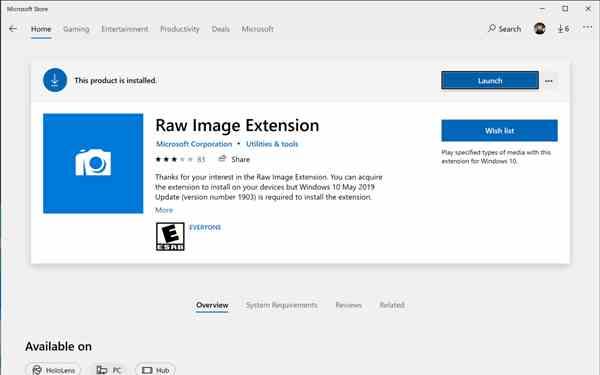Go to the Microsoft tab

pos(258,29)
